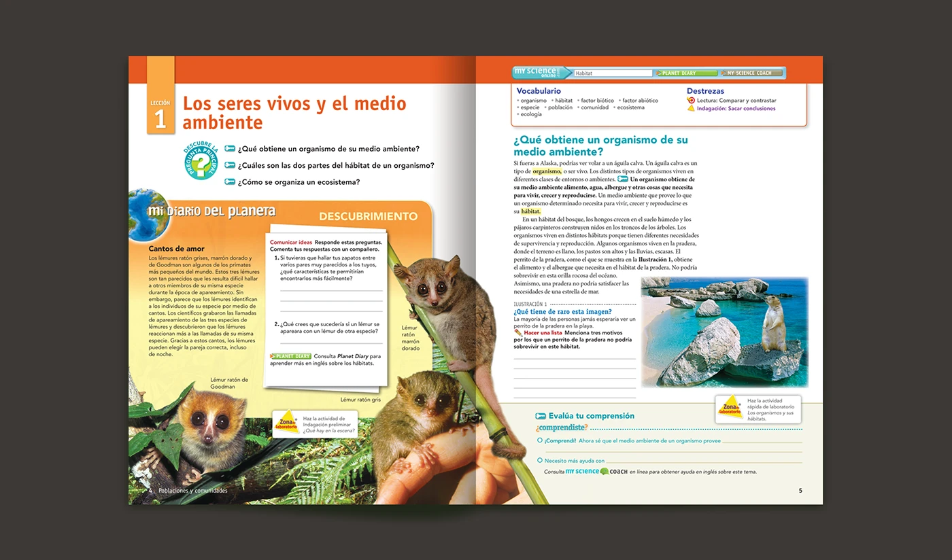This screenshot has height=560, width=952.
Task: Click the target icon beside "Lectura: Comparar y contrastar"
Action: (x=691, y=100)
